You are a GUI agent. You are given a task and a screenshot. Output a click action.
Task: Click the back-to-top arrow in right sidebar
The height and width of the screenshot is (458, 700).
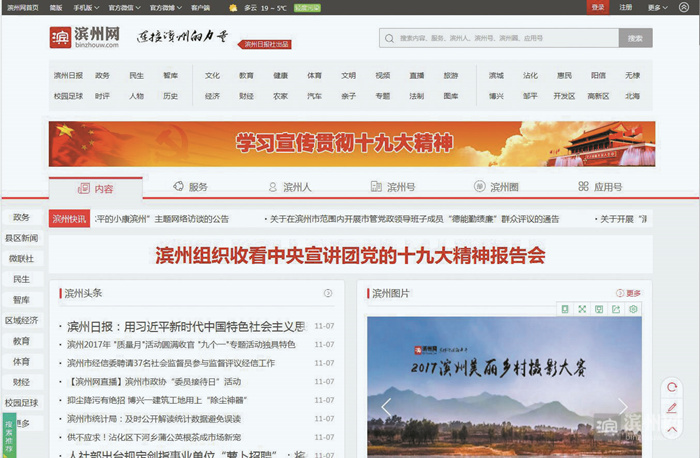click(x=672, y=429)
